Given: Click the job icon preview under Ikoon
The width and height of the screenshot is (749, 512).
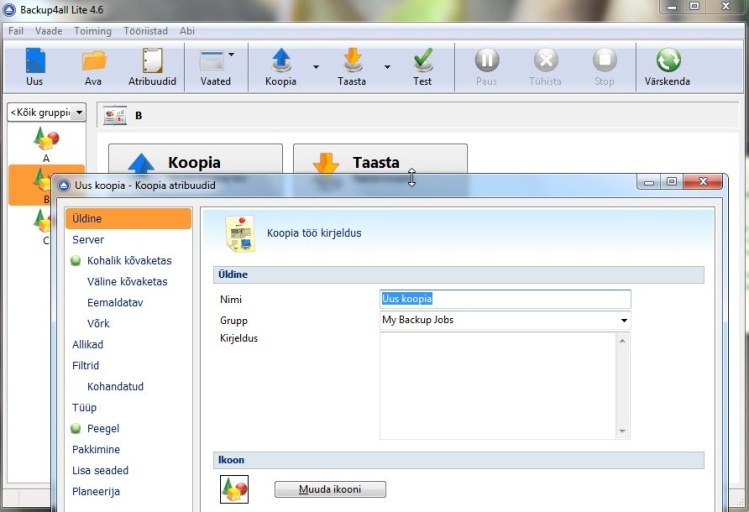Looking at the screenshot, I should (234, 489).
